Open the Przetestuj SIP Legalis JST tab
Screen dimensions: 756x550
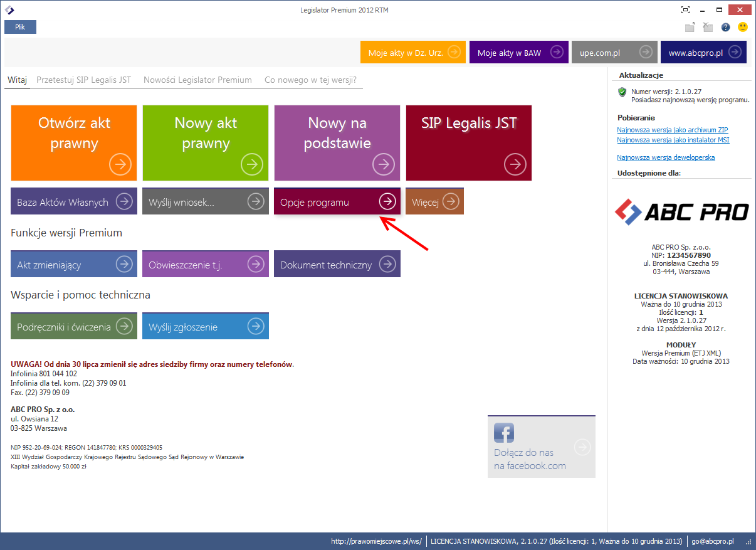(x=84, y=80)
